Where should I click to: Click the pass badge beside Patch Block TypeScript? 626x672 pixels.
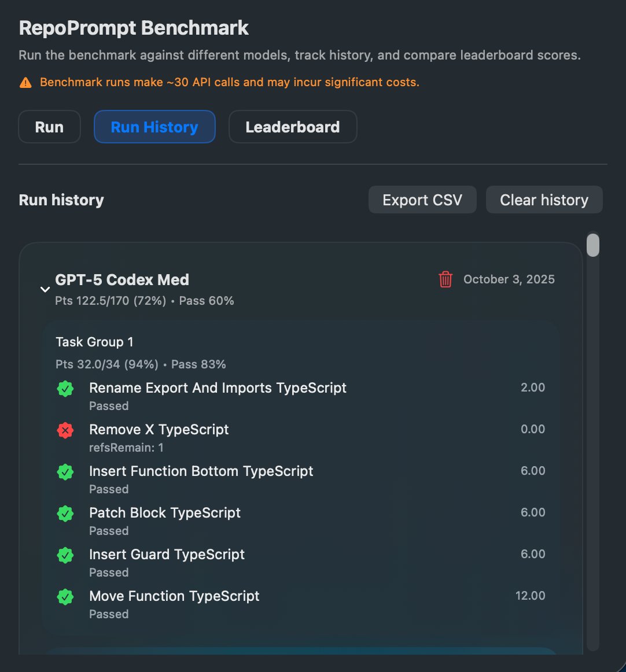click(65, 514)
